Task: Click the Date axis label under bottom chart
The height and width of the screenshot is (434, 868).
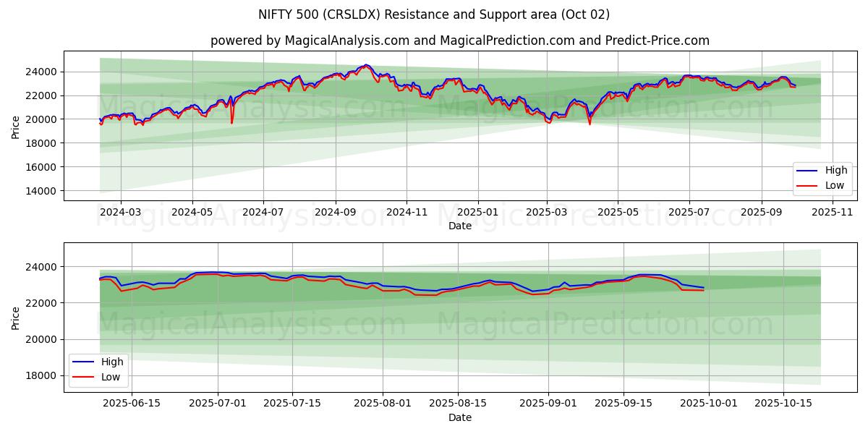Action: 459,417
